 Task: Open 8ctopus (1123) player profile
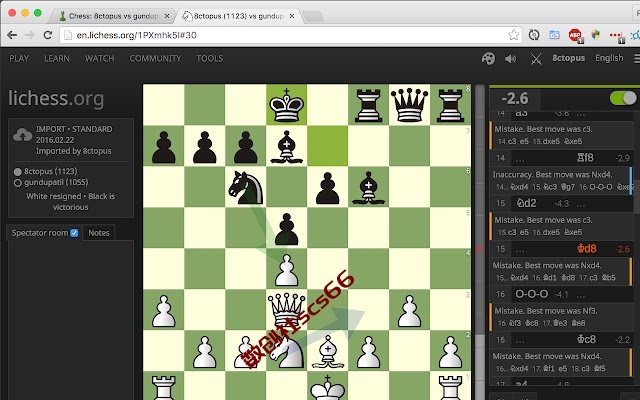click(x=50, y=171)
